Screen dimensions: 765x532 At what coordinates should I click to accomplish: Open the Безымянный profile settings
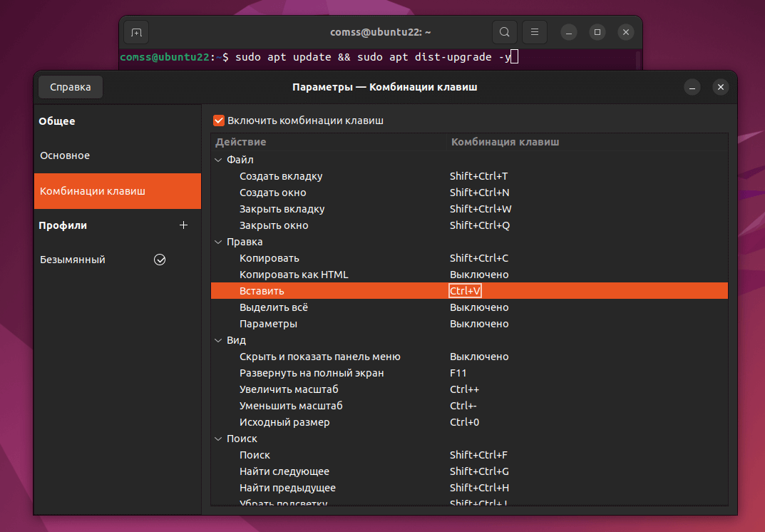click(x=73, y=260)
